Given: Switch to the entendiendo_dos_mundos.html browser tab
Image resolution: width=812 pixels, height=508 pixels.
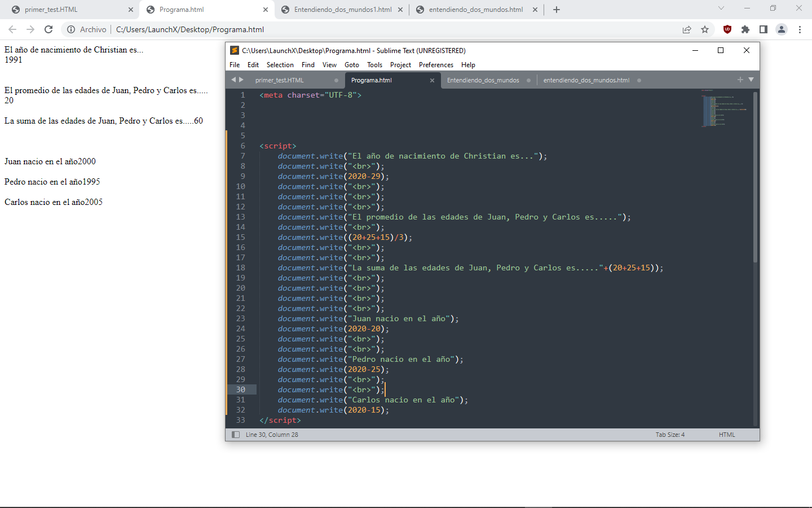Looking at the screenshot, I should [476, 10].
